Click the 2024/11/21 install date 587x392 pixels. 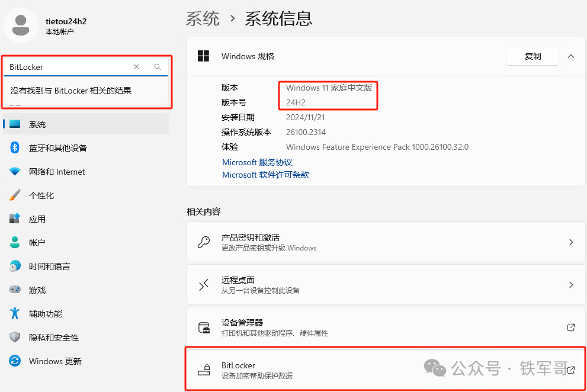click(x=306, y=118)
